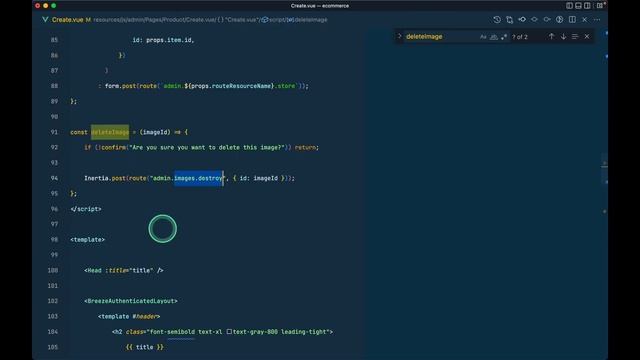Close the find widget
This screenshot has width=640, height=360.
pyautogui.click(x=587, y=37)
